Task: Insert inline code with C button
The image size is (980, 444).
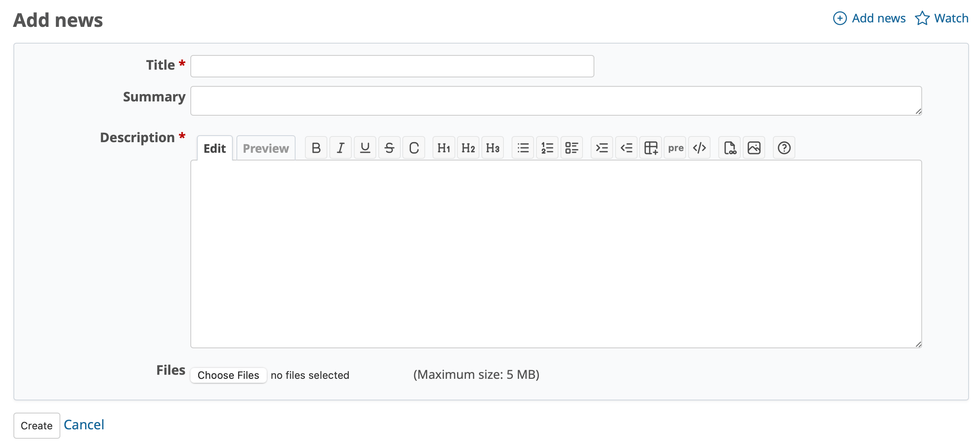Action: [x=414, y=148]
